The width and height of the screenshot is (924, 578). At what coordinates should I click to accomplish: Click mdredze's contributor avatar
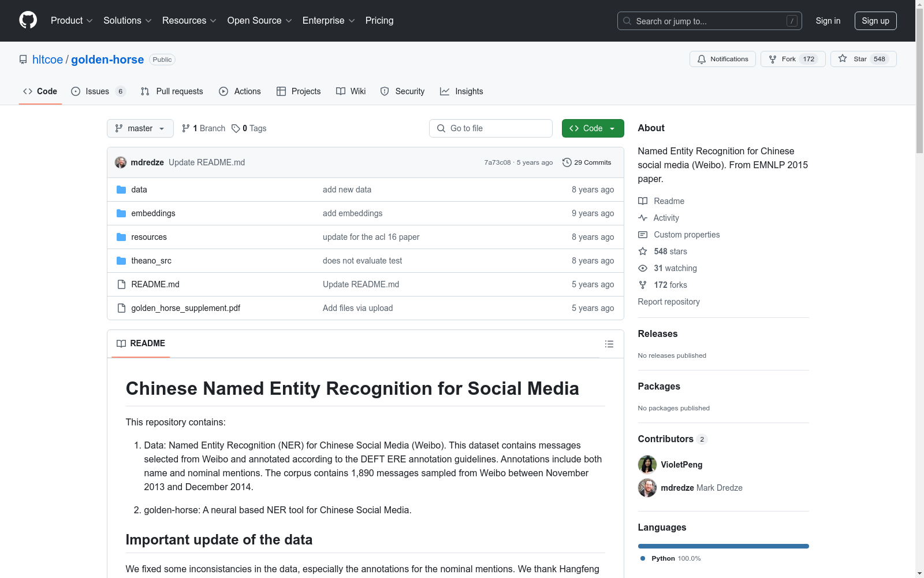(647, 488)
